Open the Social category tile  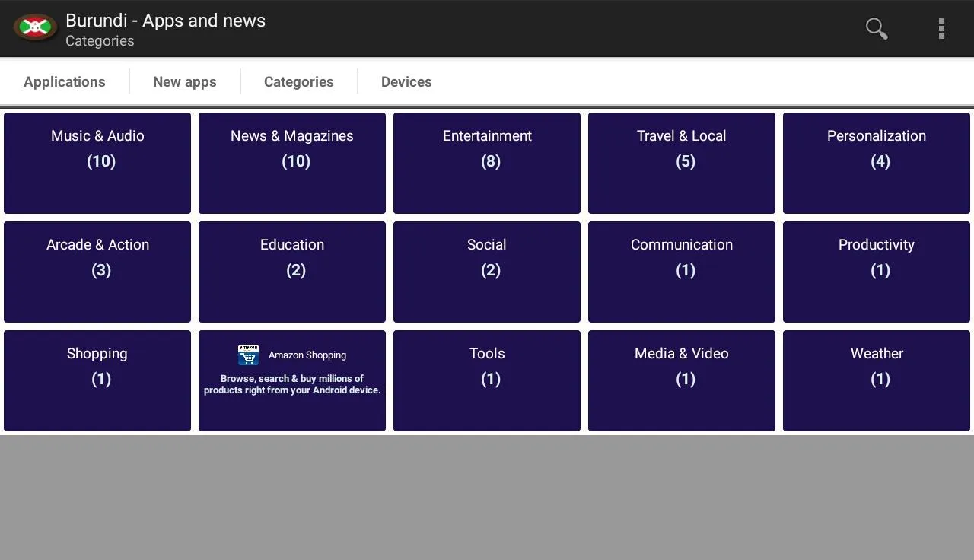click(487, 272)
